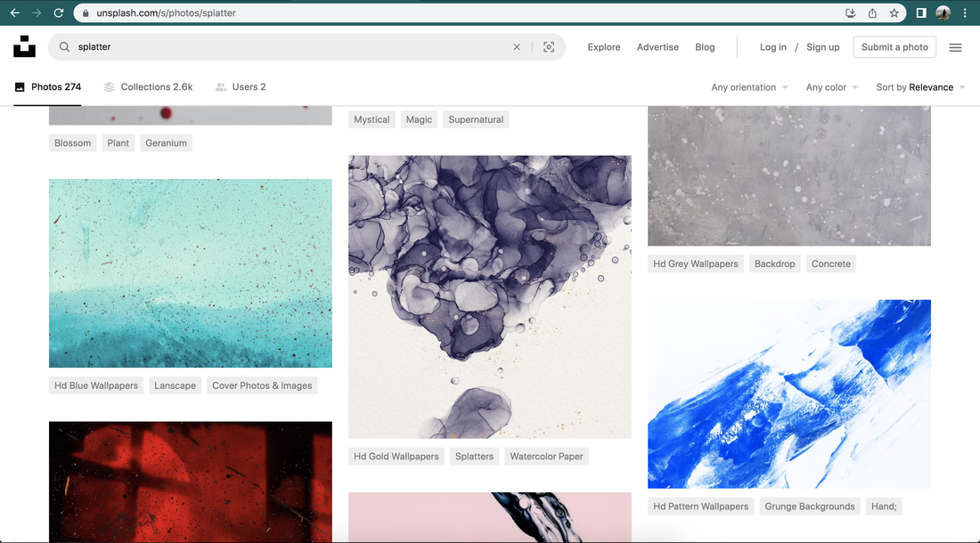Switch to Users 2 tab
Viewport: 980px width, 543px height.
(x=240, y=86)
